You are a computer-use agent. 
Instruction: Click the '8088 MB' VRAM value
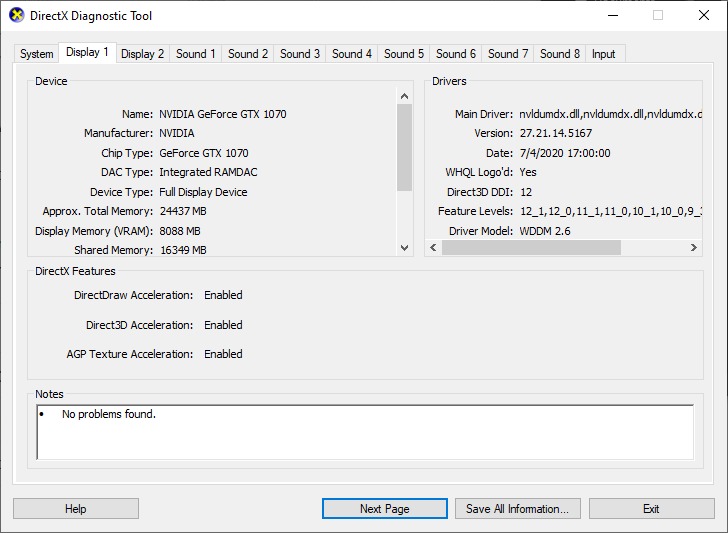[x=180, y=231]
